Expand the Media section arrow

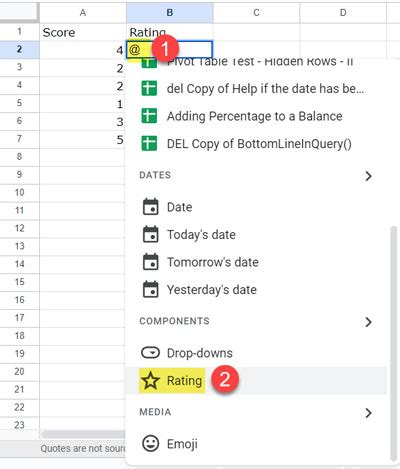(368, 413)
